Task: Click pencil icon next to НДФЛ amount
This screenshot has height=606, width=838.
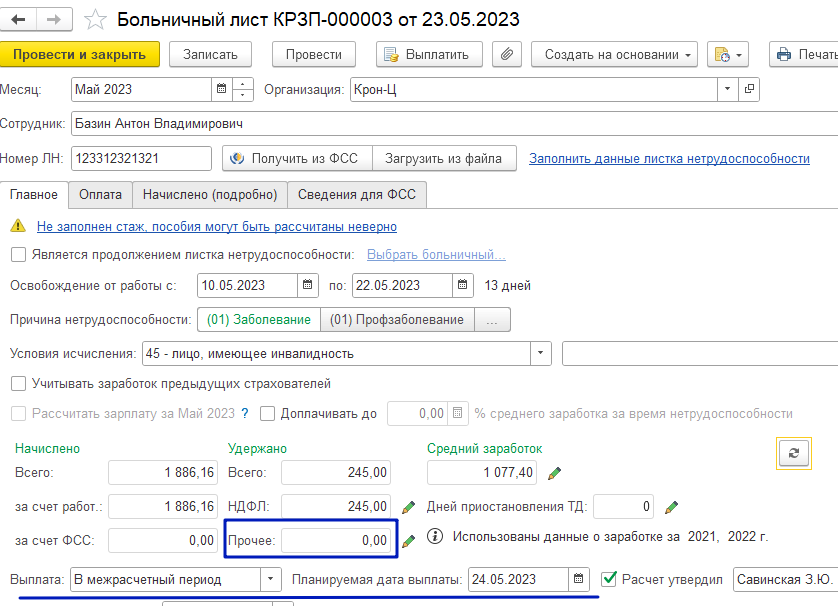Action: (408, 507)
